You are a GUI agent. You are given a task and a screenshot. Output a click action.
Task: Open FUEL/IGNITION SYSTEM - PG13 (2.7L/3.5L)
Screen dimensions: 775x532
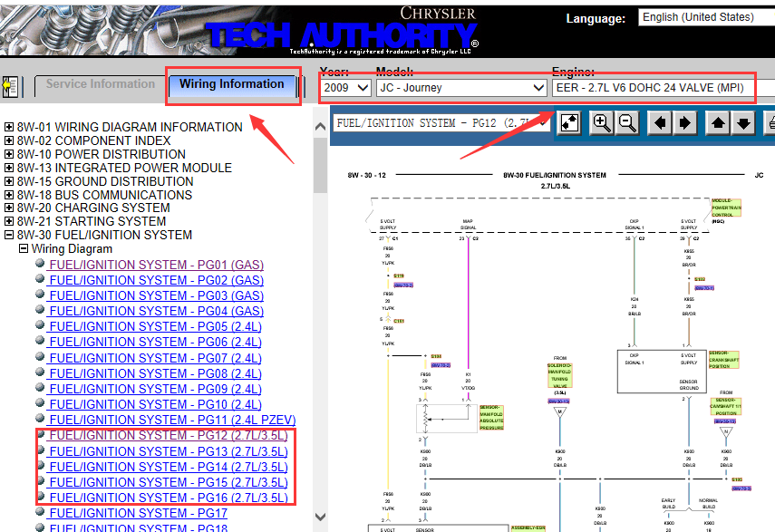(168, 451)
